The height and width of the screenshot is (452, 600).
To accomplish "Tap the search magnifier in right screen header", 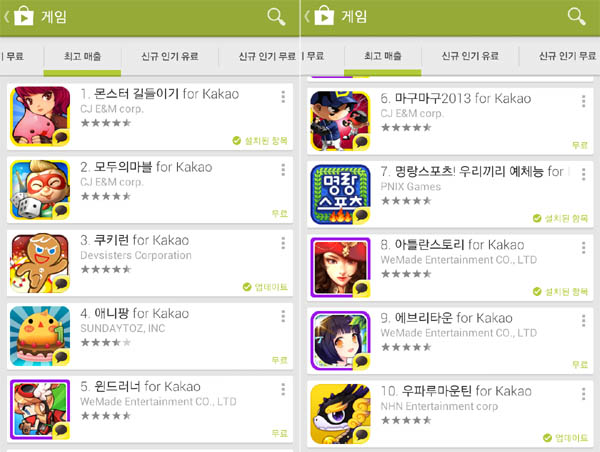I will pos(576,17).
